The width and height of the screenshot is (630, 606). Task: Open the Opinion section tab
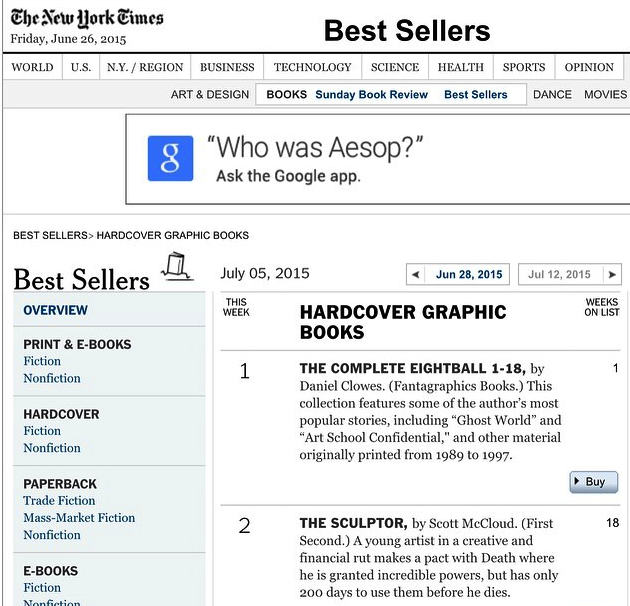coord(589,67)
